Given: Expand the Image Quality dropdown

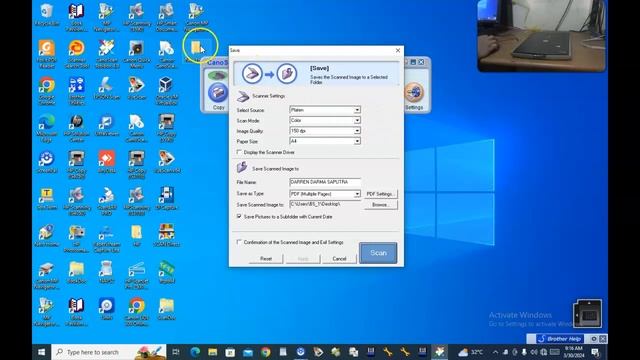Looking at the screenshot, I should point(325,131).
